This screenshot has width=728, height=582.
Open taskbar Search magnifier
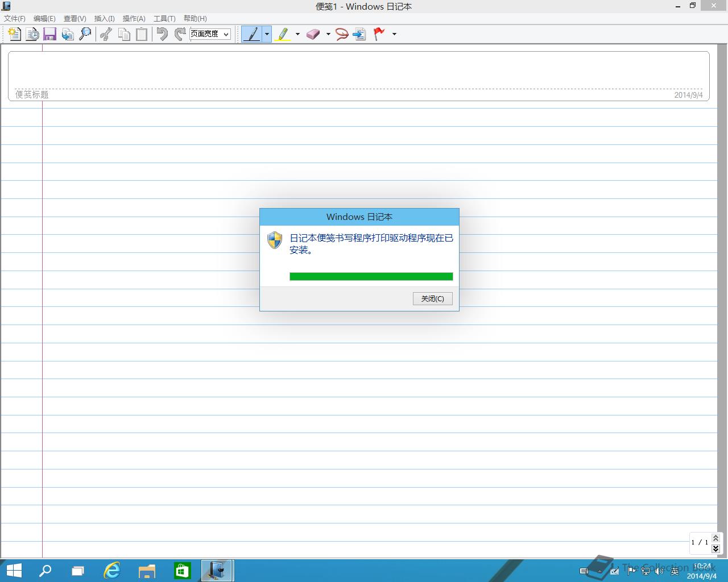[45, 571]
